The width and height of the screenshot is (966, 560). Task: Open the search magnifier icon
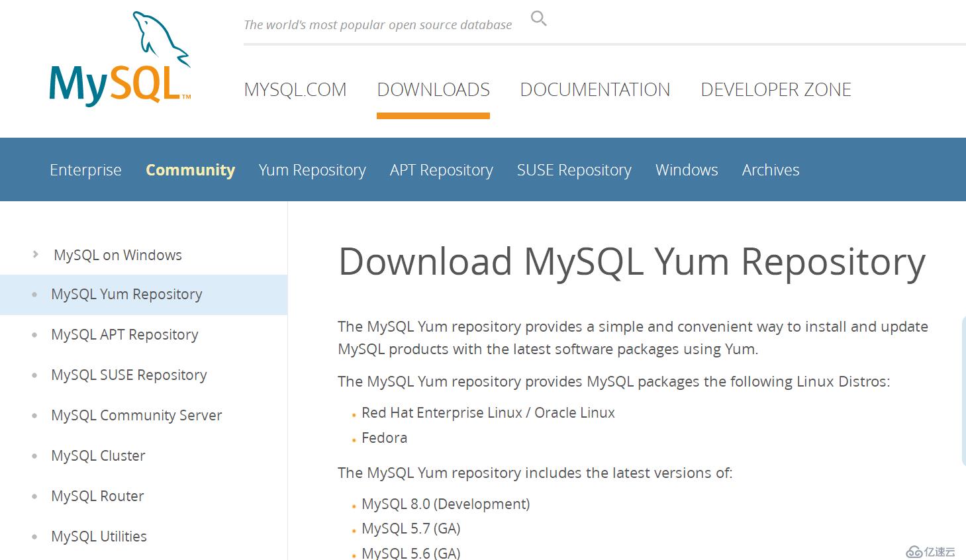point(539,19)
